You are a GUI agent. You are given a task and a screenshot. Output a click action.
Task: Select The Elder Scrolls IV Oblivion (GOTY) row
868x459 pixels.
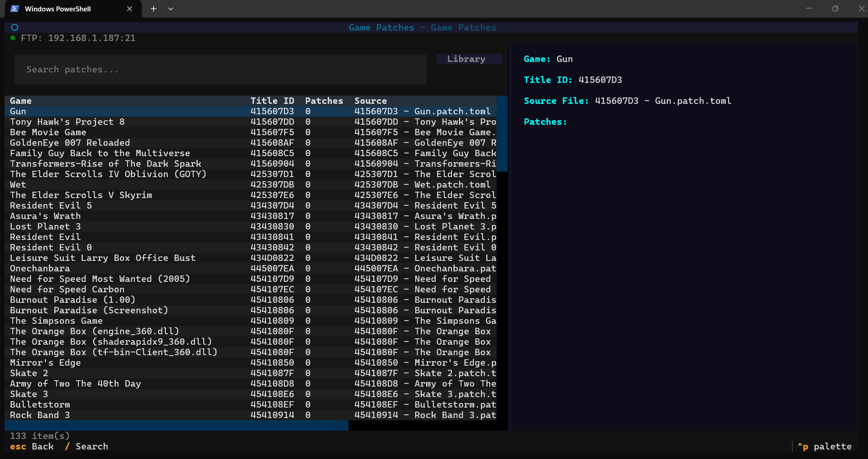[251, 174]
